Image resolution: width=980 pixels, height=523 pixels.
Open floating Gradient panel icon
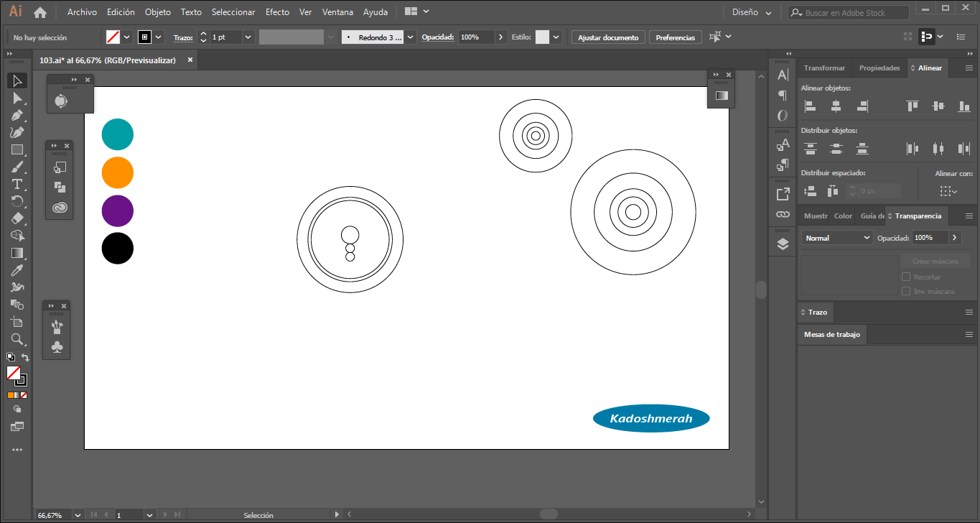pyautogui.click(x=722, y=95)
